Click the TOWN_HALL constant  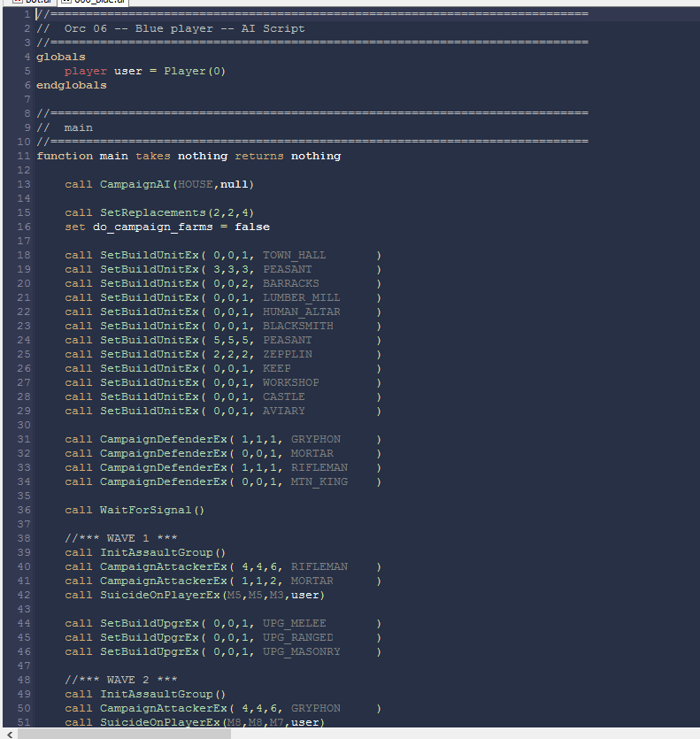[x=294, y=255]
